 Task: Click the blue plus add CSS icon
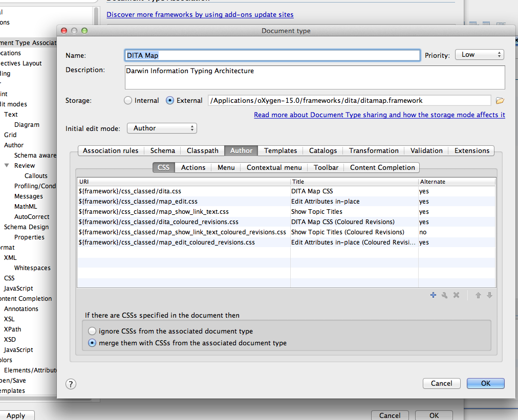click(x=433, y=295)
